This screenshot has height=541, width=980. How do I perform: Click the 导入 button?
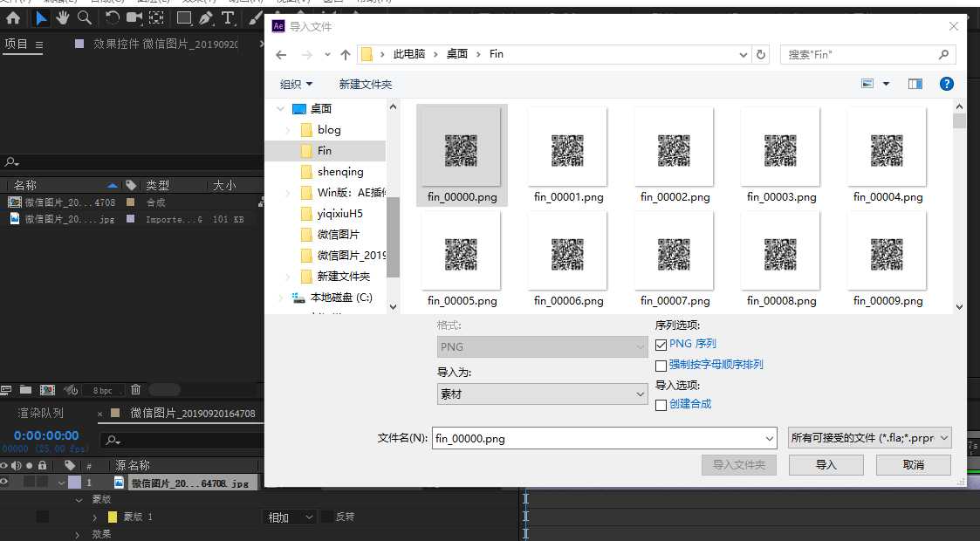[826, 465]
